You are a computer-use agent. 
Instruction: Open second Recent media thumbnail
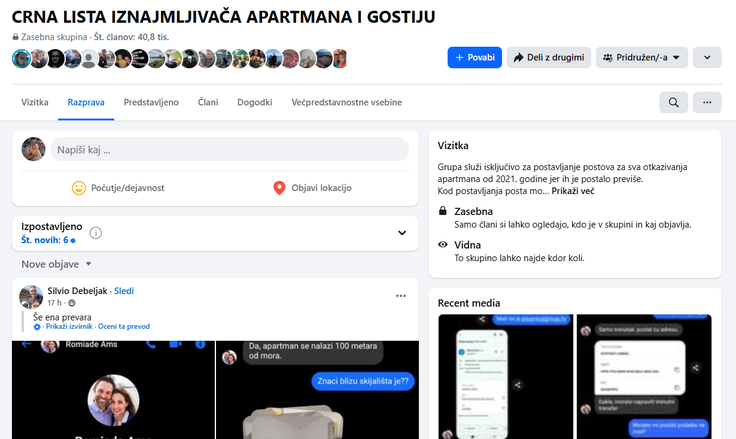coord(644,377)
